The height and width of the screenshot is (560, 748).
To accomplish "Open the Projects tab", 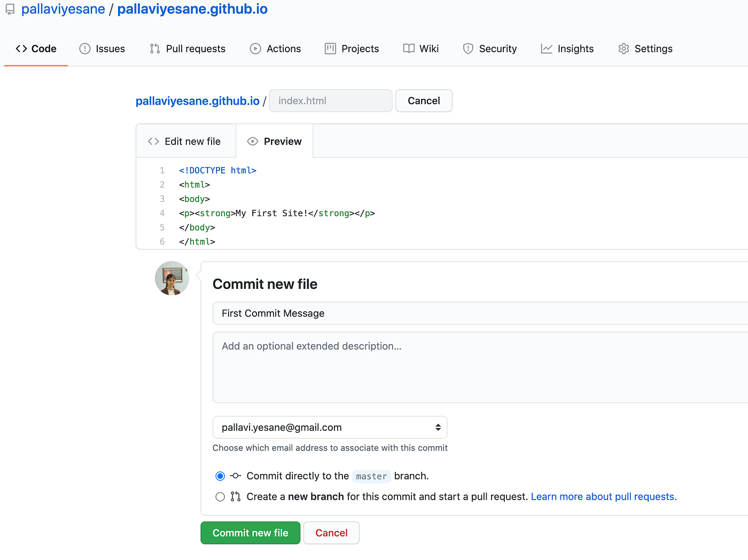I will point(352,49).
